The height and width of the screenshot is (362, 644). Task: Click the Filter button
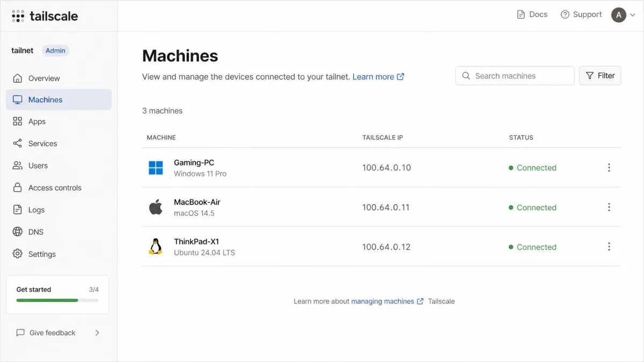click(600, 76)
